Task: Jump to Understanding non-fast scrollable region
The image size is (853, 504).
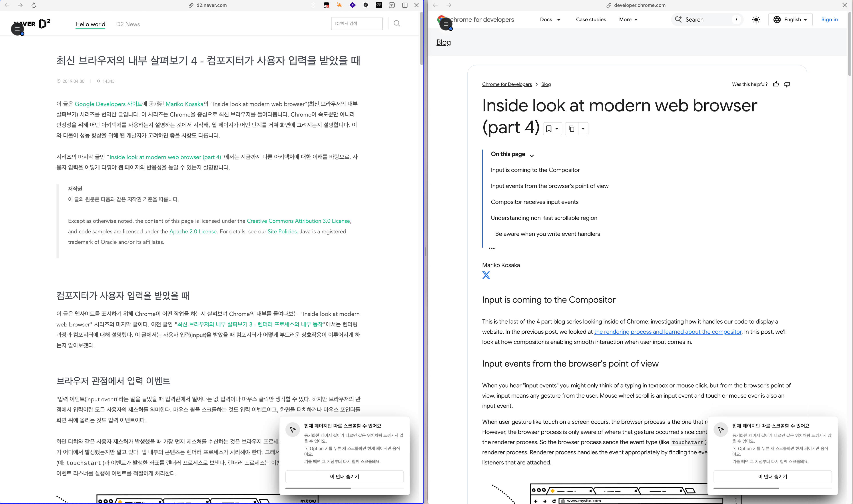Action: (544, 218)
